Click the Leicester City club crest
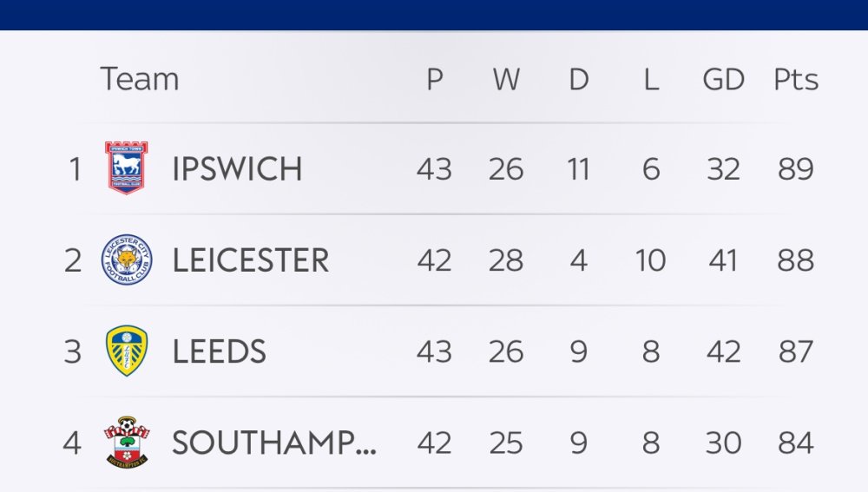The height and width of the screenshot is (492, 868). click(x=127, y=260)
